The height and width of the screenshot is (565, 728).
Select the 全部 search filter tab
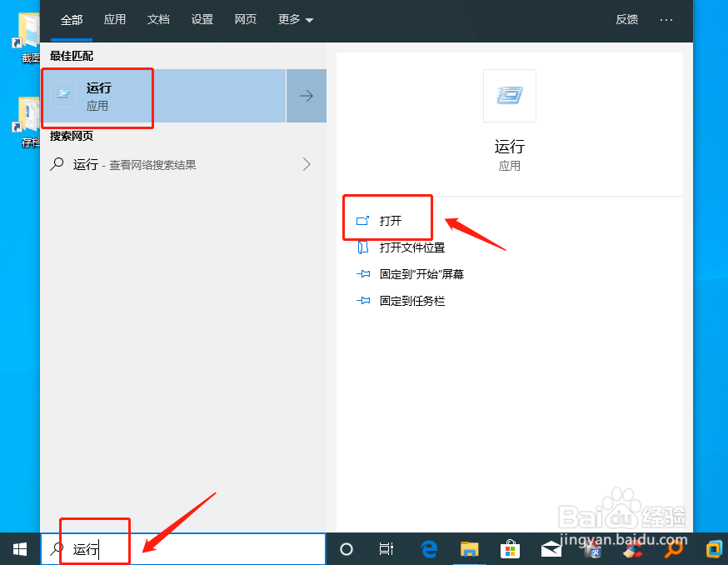pos(72,20)
